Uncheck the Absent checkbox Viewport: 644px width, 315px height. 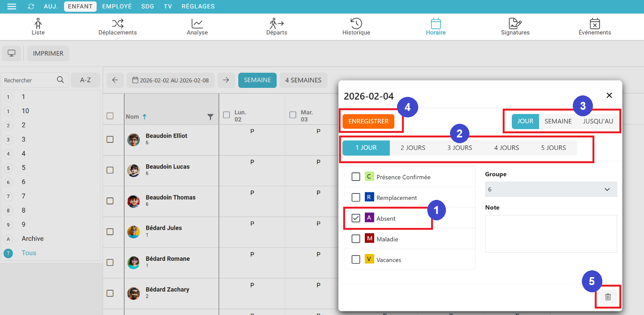(356, 218)
